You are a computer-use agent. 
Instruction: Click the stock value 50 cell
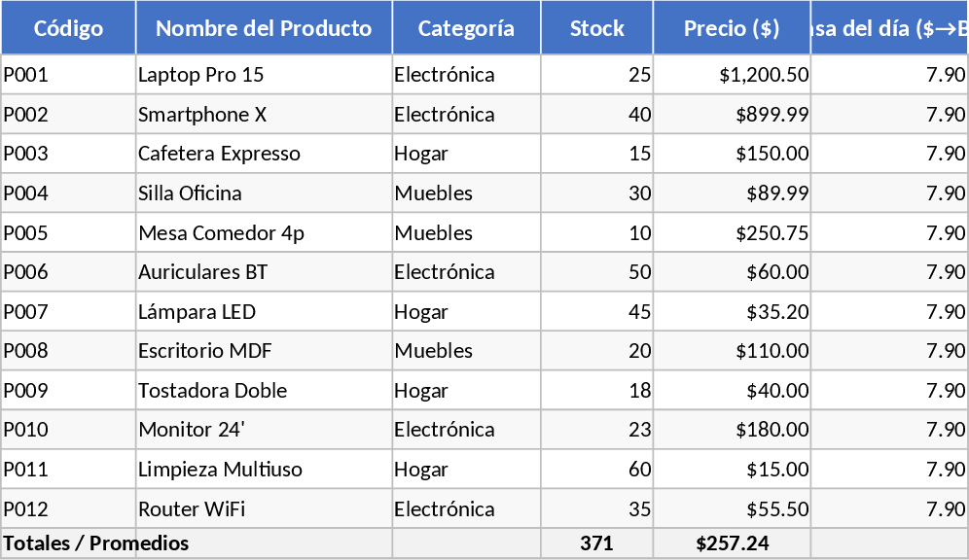point(596,272)
